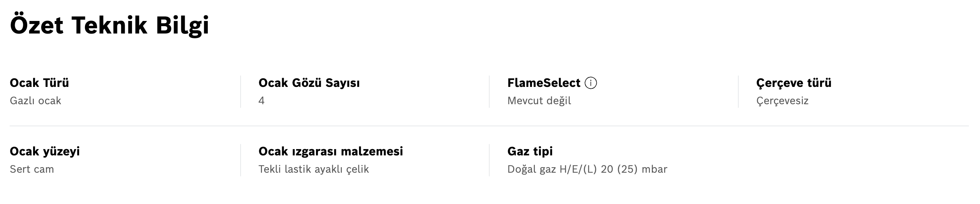Click vertical divider left of Çerçeve türü
The image size is (980, 204).
738,92
